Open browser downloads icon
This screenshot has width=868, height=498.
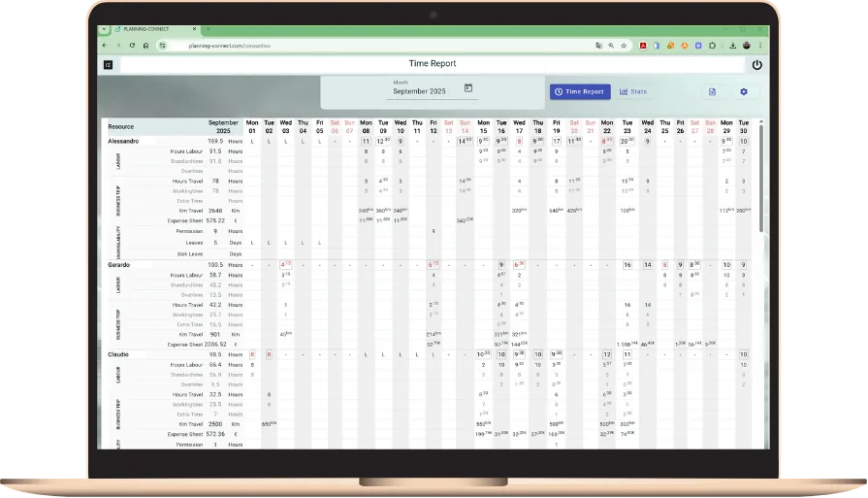point(732,46)
